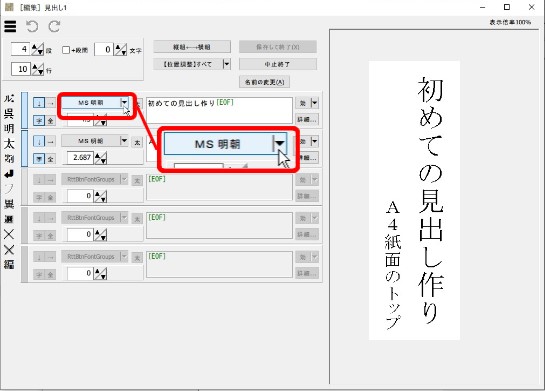The height and width of the screenshot is (391, 545).
Task: Click text field containing 初めての見出し作り
Action: click(x=219, y=111)
